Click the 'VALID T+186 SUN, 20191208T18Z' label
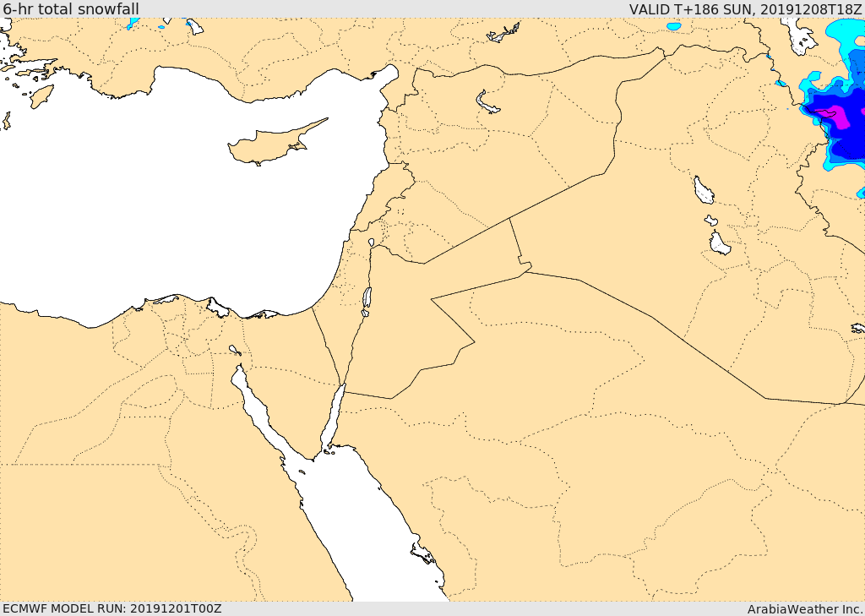 [x=745, y=8]
